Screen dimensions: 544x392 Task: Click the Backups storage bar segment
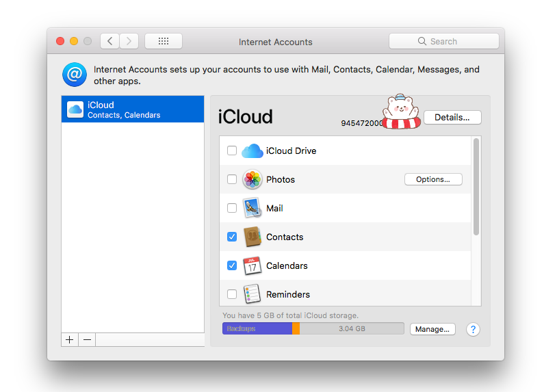coord(257,328)
